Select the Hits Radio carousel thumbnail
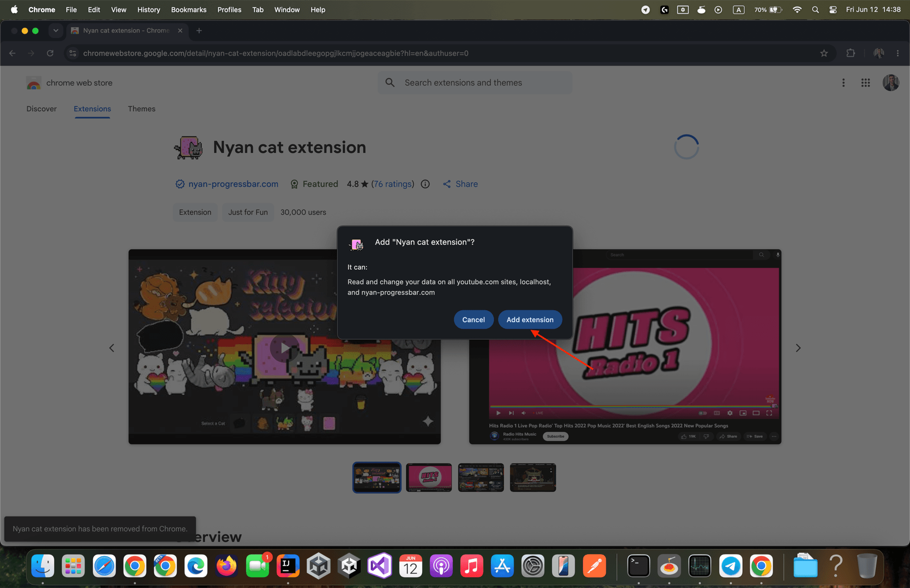The width and height of the screenshot is (910, 588). click(x=429, y=478)
